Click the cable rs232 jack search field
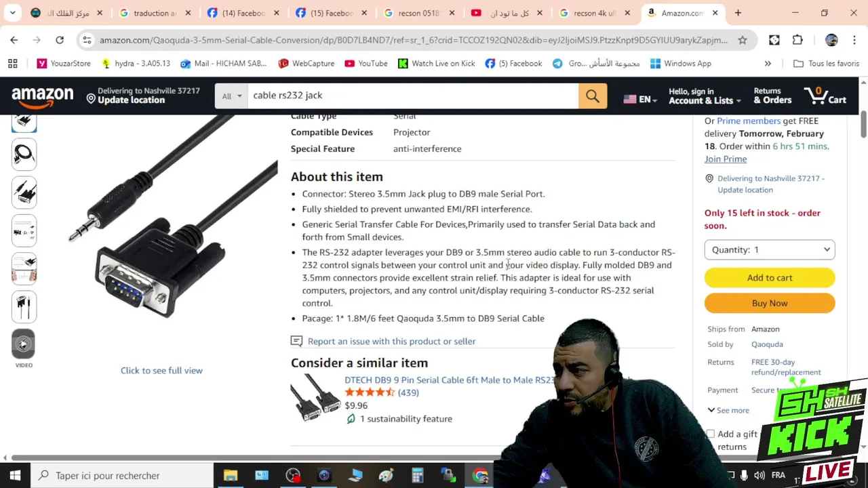 pos(413,96)
